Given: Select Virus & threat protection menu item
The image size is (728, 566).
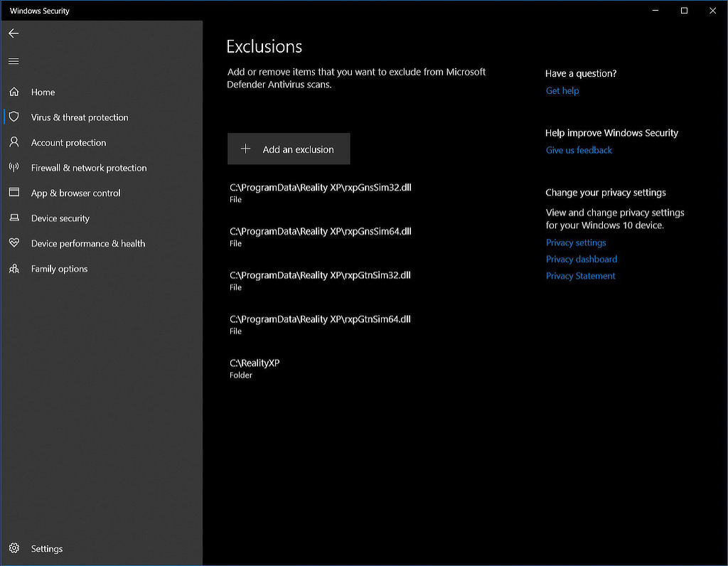Looking at the screenshot, I should 80,117.
